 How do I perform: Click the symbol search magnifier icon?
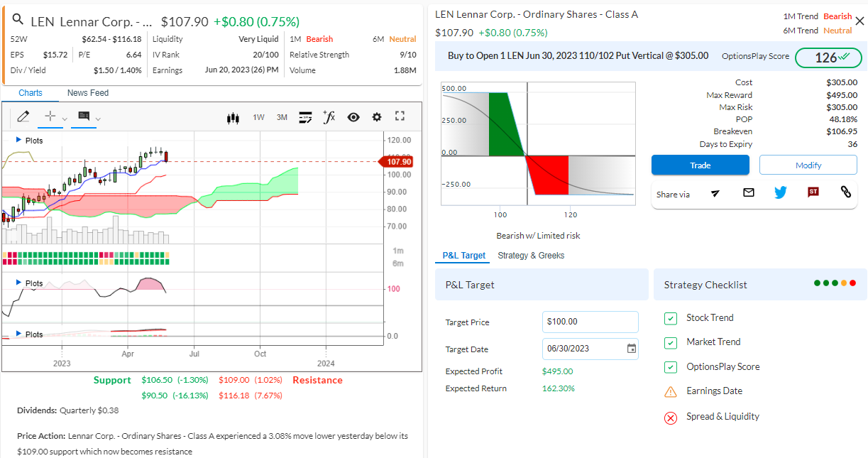tap(18, 20)
